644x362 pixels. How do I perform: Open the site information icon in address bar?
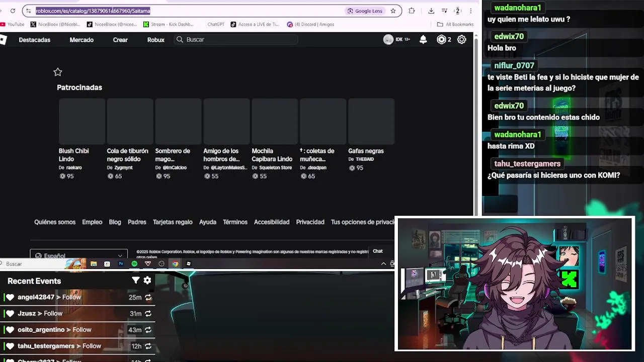click(28, 11)
